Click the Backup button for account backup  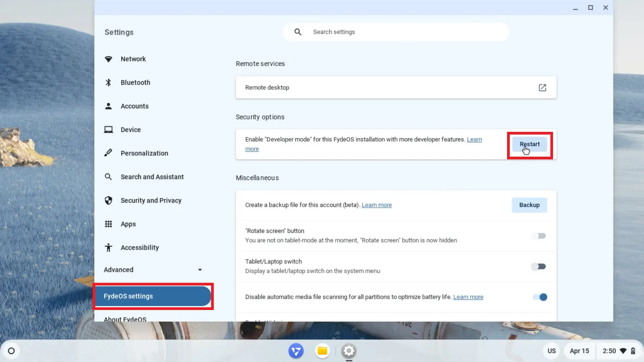tap(529, 205)
